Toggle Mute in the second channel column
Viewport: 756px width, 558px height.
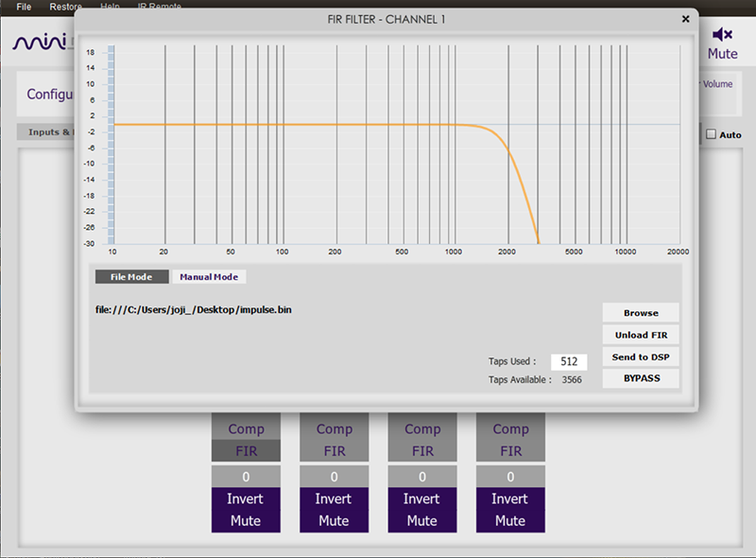335,521
